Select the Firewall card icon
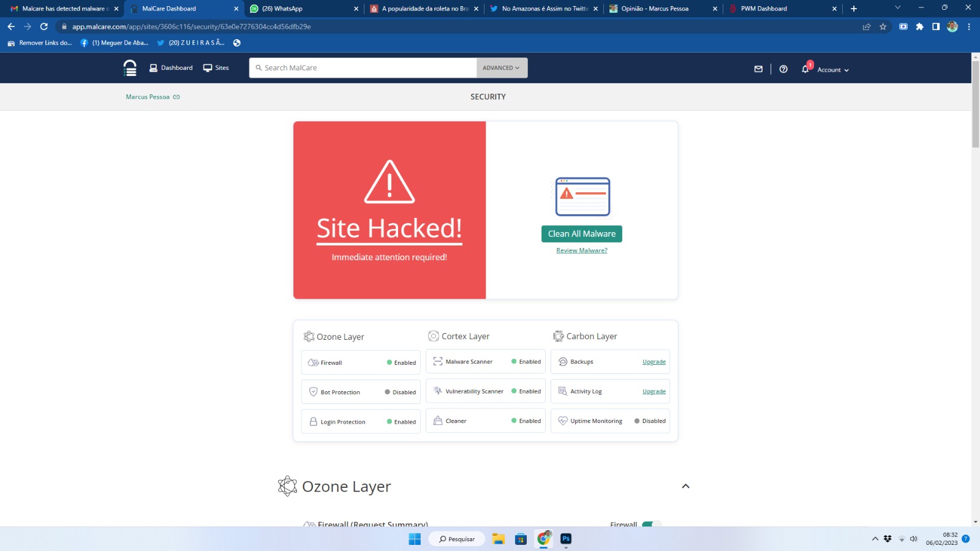The height and width of the screenshot is (551, 980). (x=313, y=362)
